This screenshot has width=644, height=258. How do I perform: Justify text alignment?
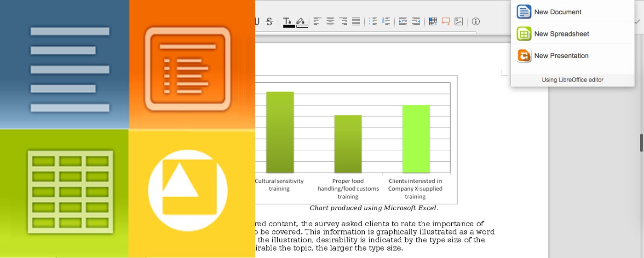click(x=356, y=21)
